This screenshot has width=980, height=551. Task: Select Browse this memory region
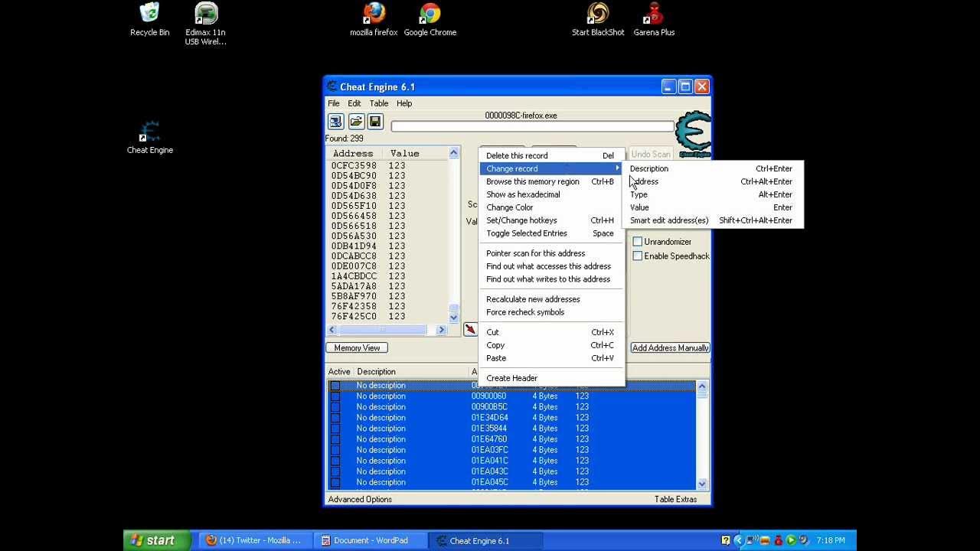551,181
